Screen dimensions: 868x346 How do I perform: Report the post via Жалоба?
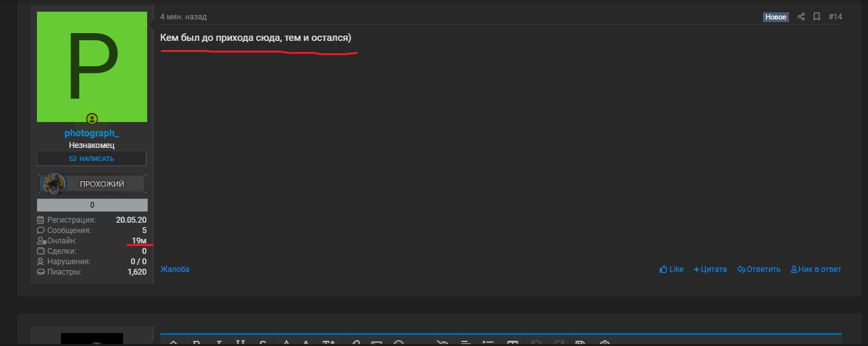click(x=175, y=269)
